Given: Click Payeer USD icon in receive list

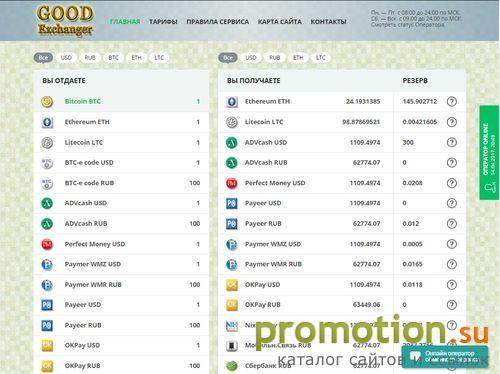Looking at the screenshot, I should 232,203.
